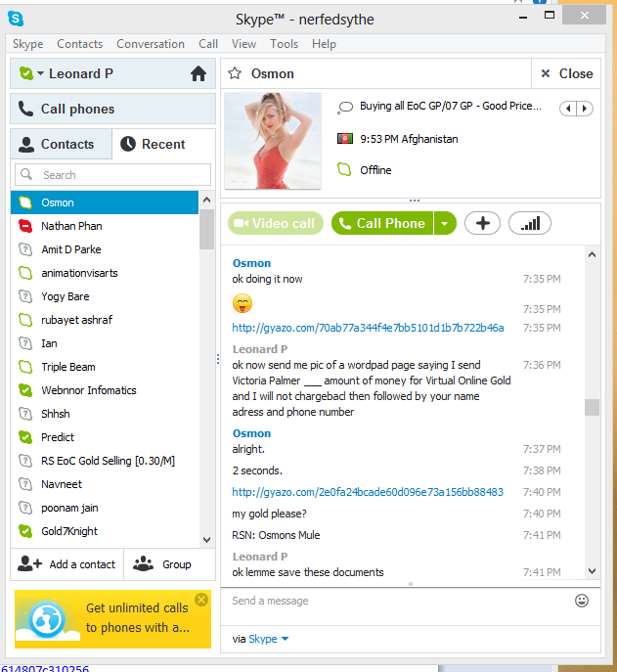Viewport: 617px width, 672px height.
Task: Select contact rubayet ashraf
Action: click(x=105, y=320)
